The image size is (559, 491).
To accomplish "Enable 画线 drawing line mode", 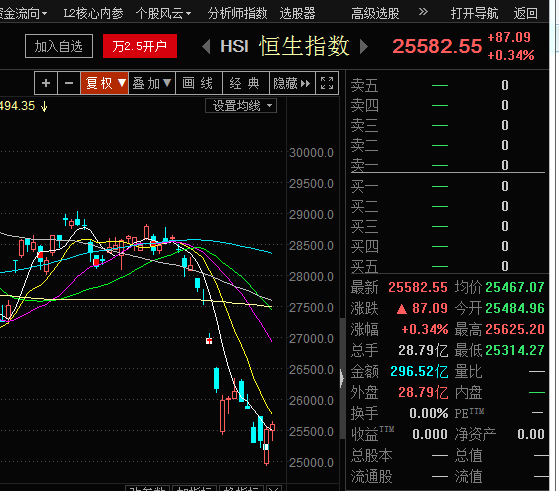I will (x=199, y=83).
